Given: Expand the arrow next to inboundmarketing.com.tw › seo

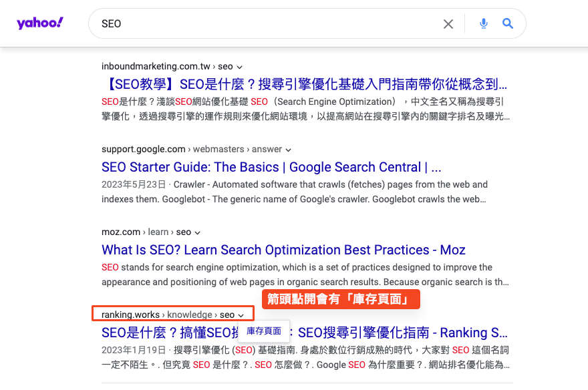Looking at the screenshot, I should click(x=239, y=67).
